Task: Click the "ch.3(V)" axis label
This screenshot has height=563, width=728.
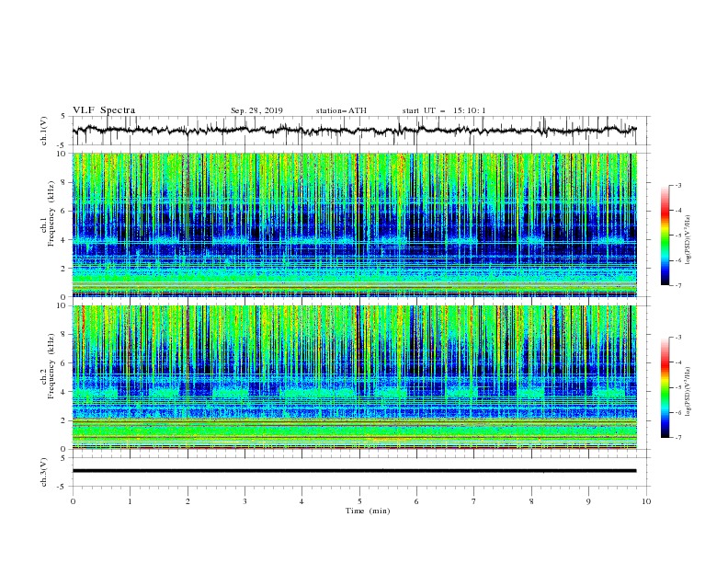Action: point(44,472)
